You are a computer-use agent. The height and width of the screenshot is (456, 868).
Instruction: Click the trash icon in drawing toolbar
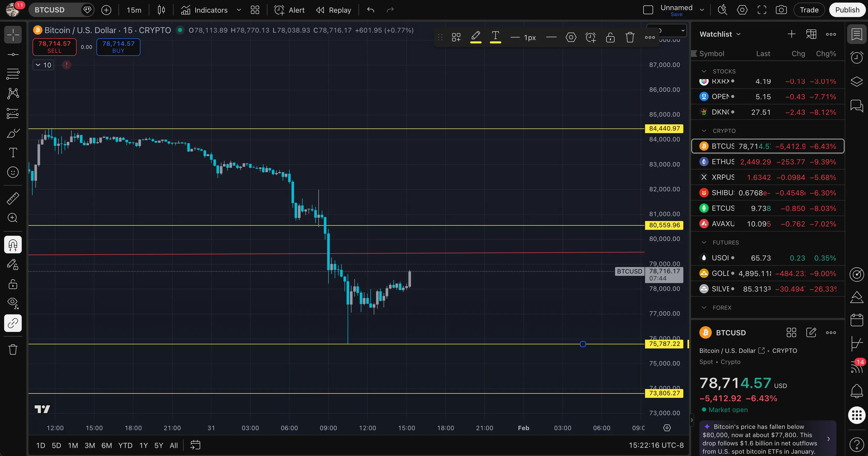[x=630, y=37]
